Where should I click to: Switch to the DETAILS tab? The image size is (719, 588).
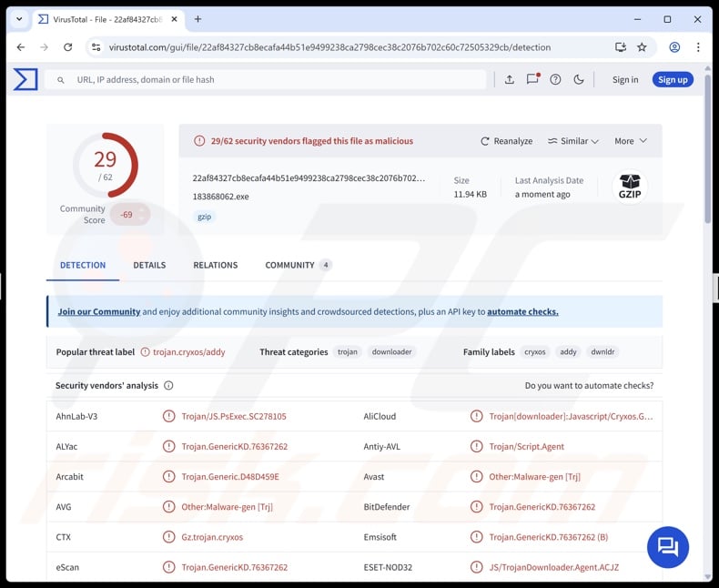point(149,265)
